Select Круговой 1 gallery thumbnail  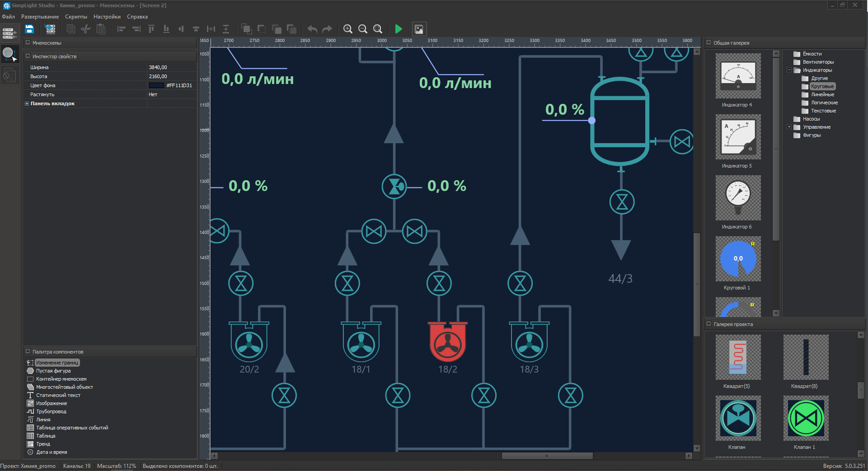(738, 259)
